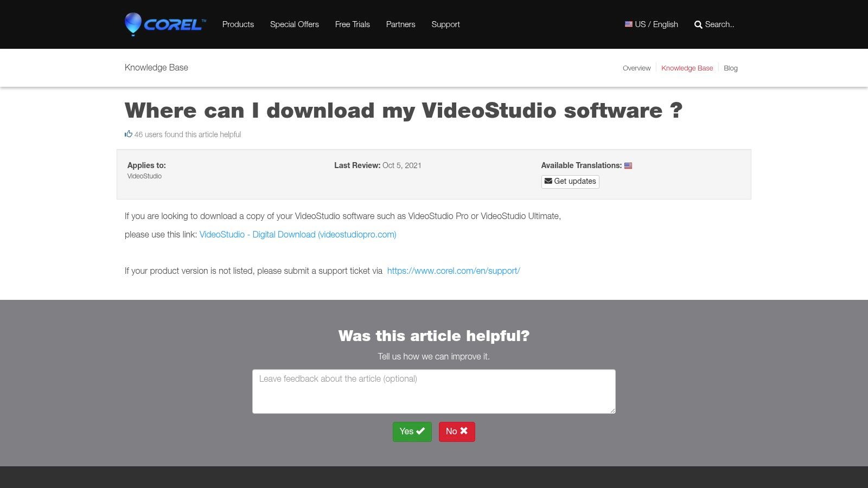Click the Get updates button
The height and width of the screenshot is (488, 868).
click(570, 181)
